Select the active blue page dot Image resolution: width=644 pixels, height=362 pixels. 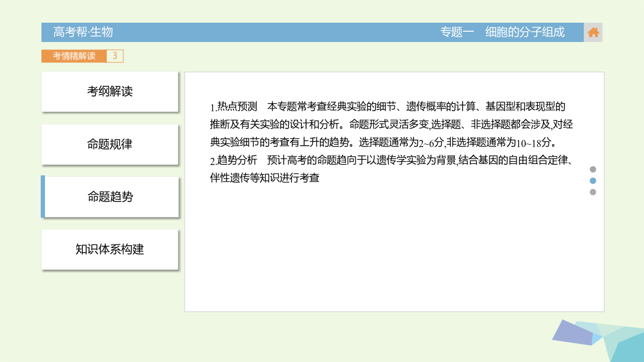point(593,180)
